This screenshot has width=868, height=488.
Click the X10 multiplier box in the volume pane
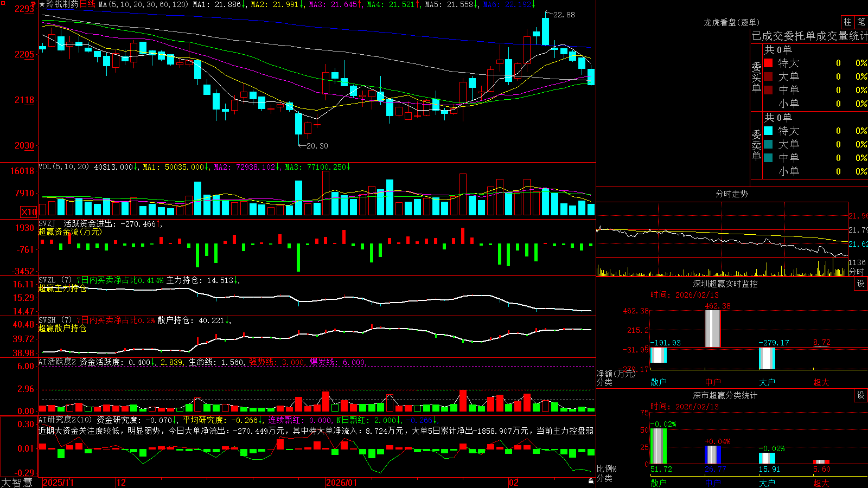click(x=29, y=212)
